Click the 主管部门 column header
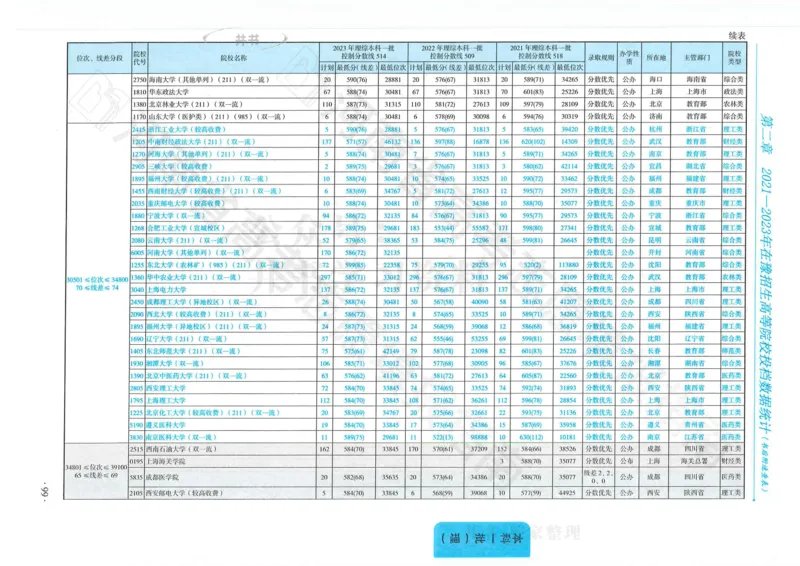800x566 pixels. pos(696,58)
